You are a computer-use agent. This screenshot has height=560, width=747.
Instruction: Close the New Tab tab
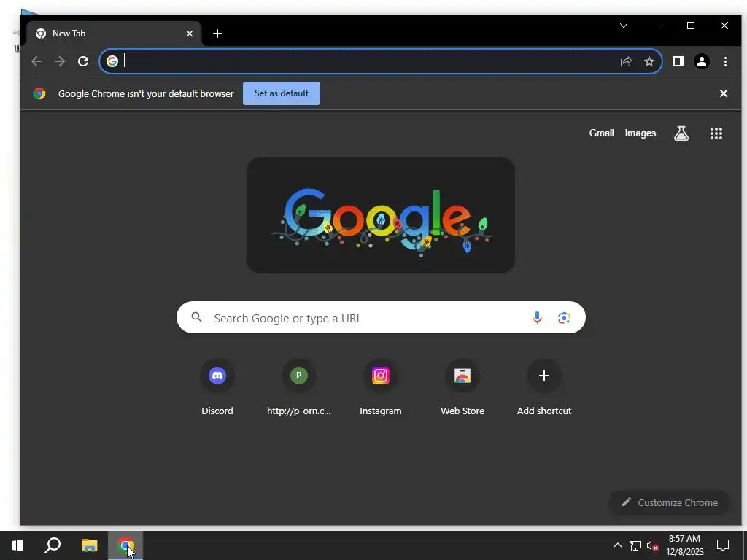pyautogui.click(x=190, y=34)
